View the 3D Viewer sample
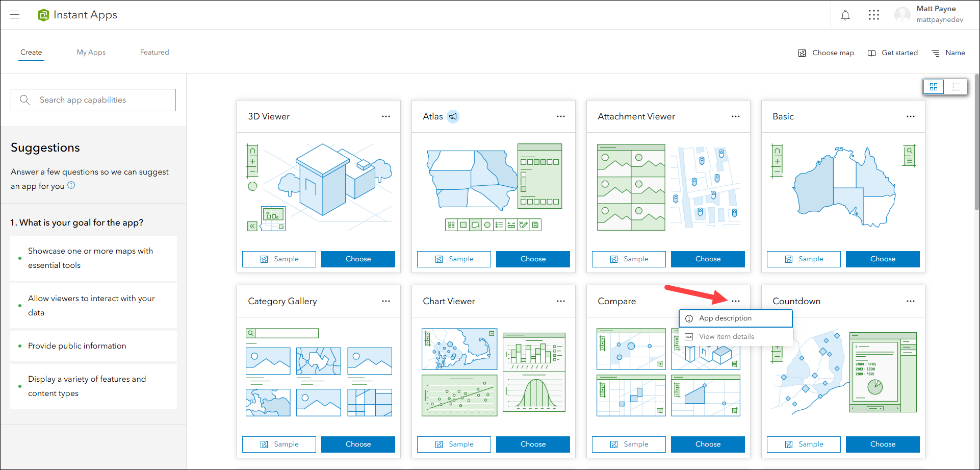980x470 pixels. click(279, 259)
